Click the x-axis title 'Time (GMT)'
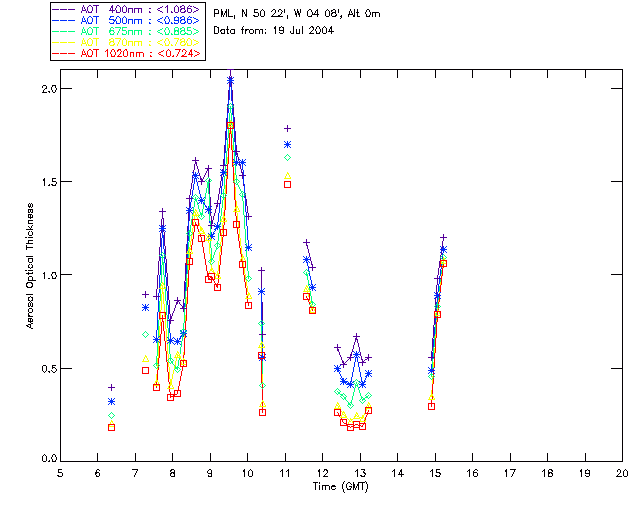 (341, 487)
